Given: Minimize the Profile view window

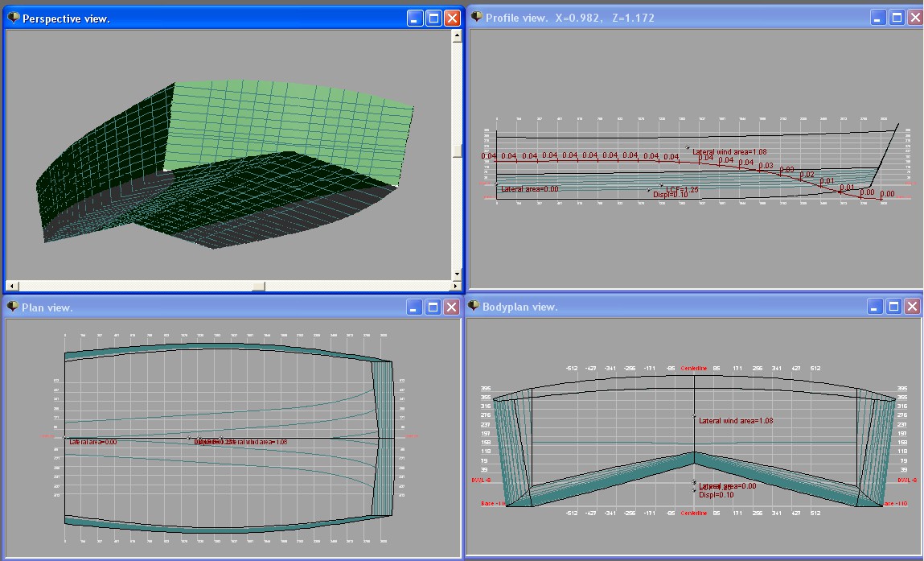Looking at the screenshot, I should pyautogui.click(x=878, y=18).
